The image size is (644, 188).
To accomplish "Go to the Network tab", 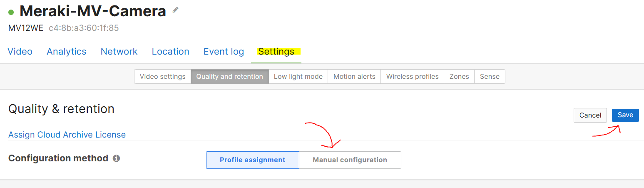I will (x=119, y=52).
